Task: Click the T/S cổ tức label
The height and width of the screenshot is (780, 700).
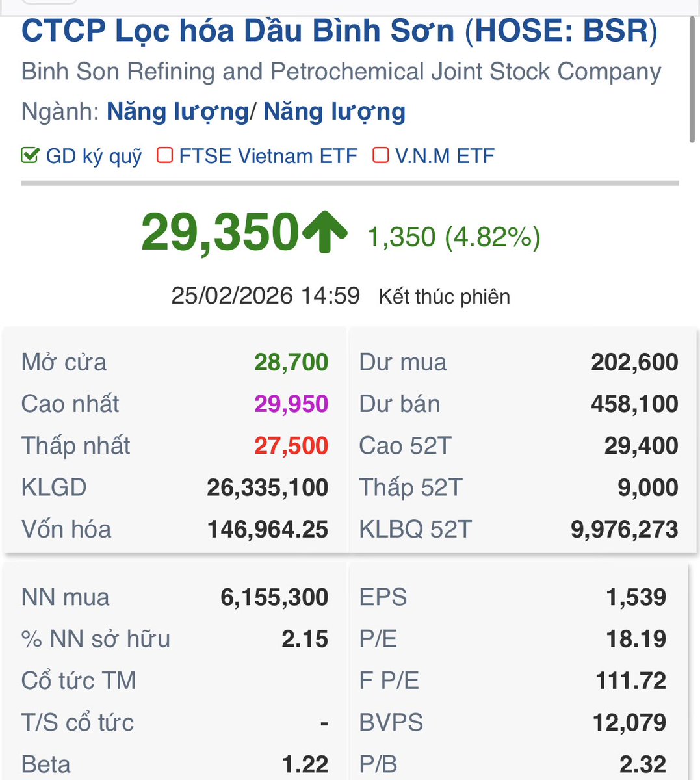Action: pyautogui.click(x=77, y=722)
